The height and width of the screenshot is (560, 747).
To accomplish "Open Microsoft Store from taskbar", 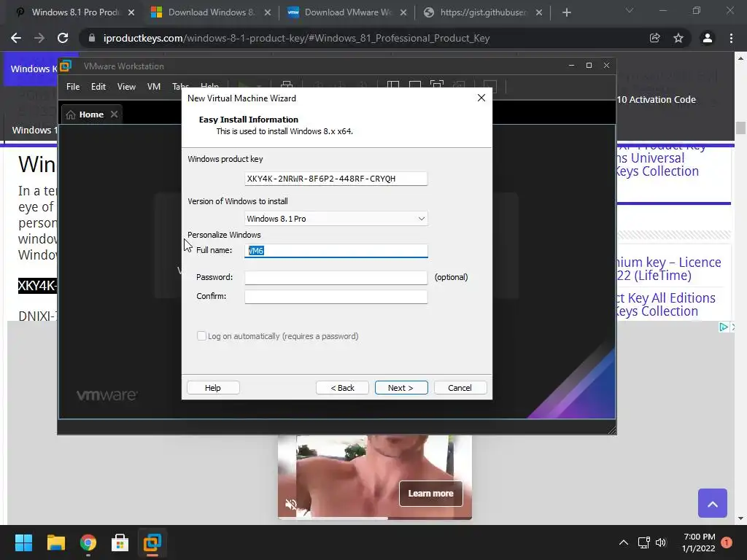I will pyautogui.click(x=120, y=542).
